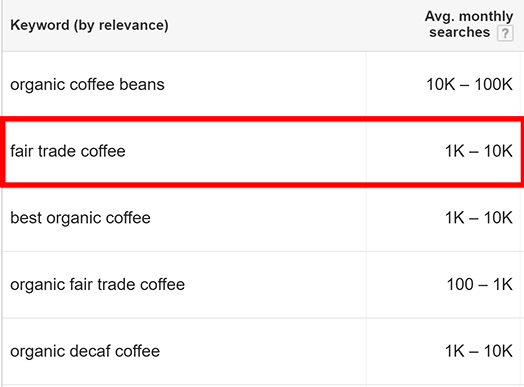Image resolution: width=524 pixels, height=387 pixels.
Task: Click search volume for organic decaf coffee
Action: [x=479, y=351]
